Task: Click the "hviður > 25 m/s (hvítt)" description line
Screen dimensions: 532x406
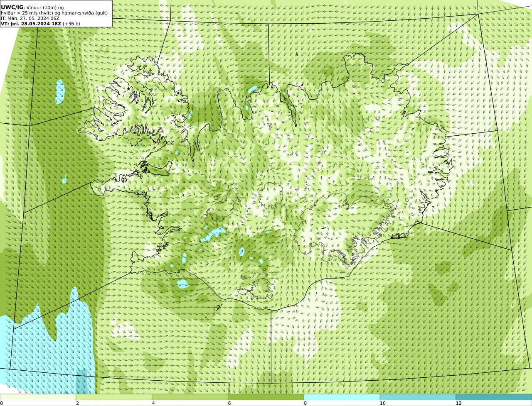Action: 54,13
